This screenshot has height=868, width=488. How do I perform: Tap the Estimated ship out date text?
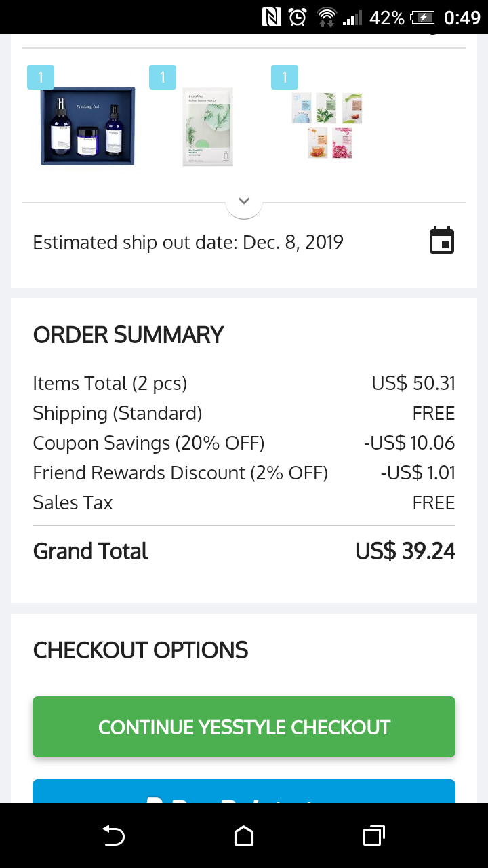coord(188,242)
